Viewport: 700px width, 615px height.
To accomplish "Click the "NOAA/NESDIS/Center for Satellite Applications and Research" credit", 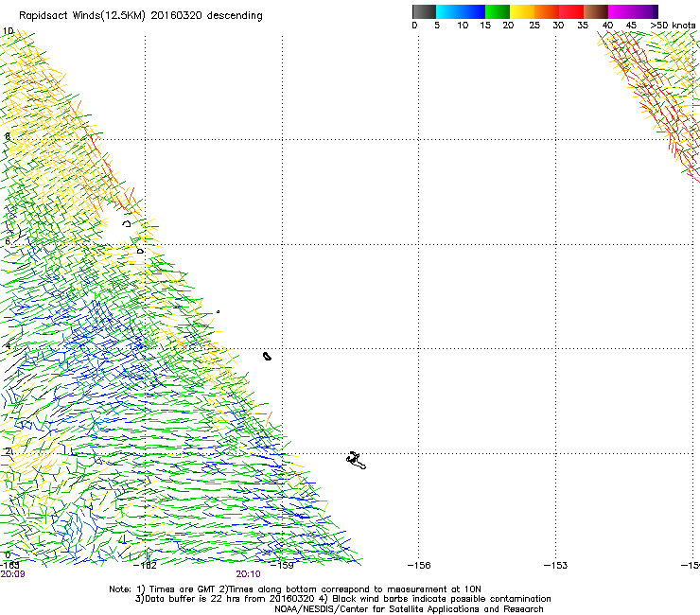I will coord(409,608).
